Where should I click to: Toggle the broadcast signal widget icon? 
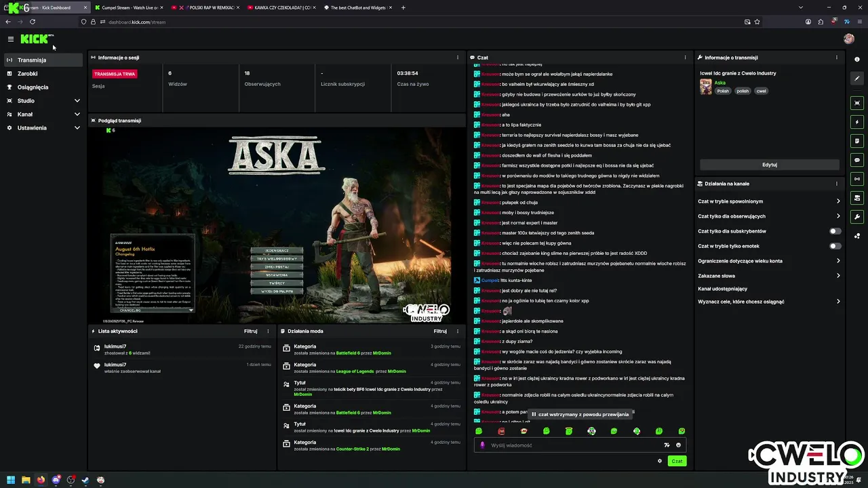857,179
